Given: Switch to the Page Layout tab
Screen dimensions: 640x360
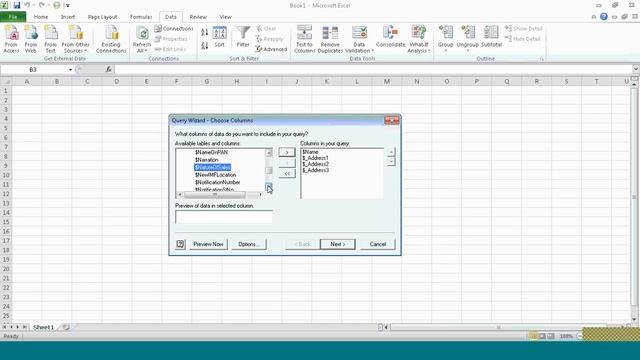Looking at the screenshot, I should (102, 17).
